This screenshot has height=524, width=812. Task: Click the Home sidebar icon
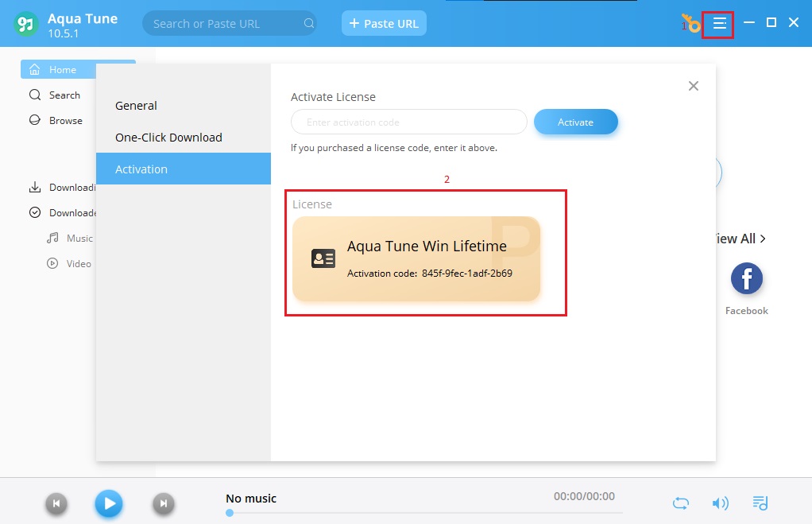pyautogui.click(x=35, y=69)
